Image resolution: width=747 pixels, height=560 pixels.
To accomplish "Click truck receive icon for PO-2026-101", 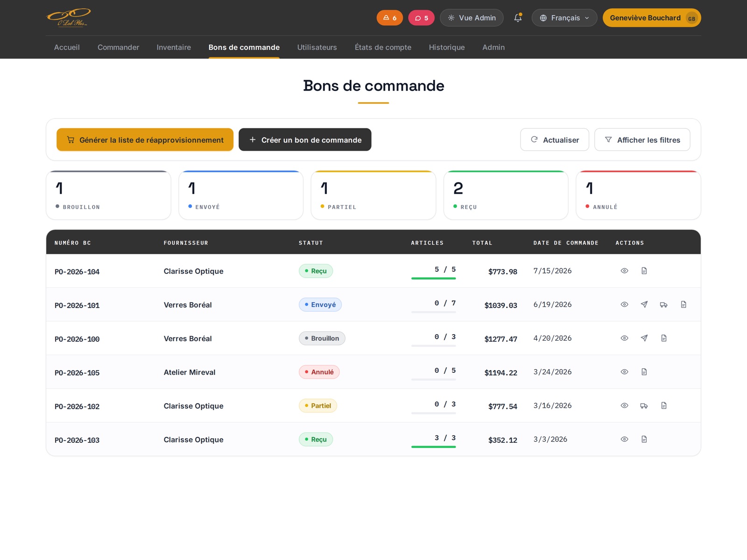I will coord(664,305).
